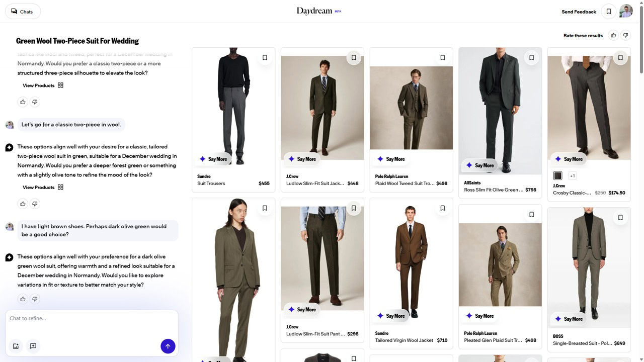Click Say More on Polo Ralph Lauren tweed suit
644x362 pixels.
(390, 159)
